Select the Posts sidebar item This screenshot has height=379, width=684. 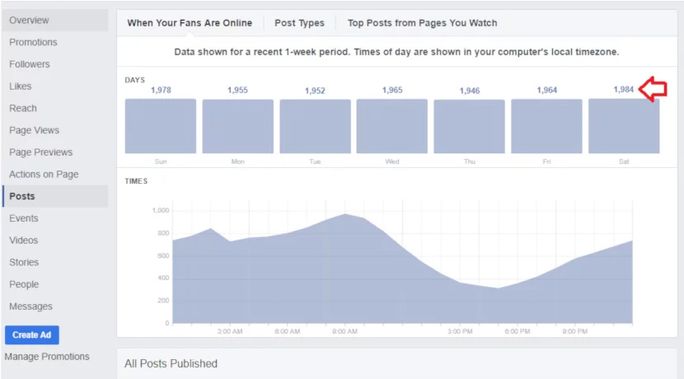pos(55,196)
